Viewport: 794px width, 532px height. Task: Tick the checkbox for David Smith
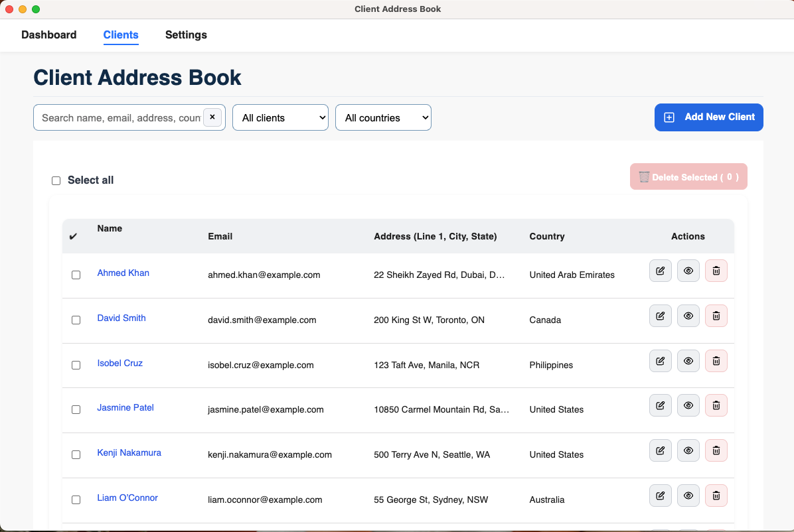[76, 320]
